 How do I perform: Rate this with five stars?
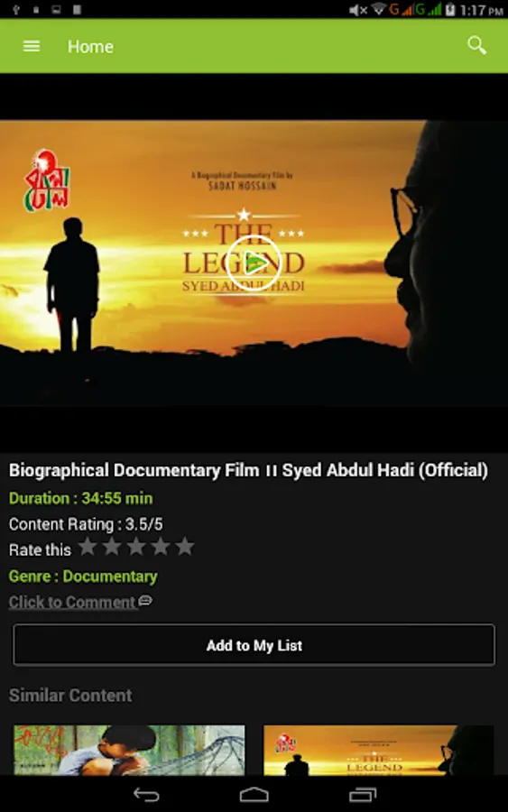coord(185,547)
